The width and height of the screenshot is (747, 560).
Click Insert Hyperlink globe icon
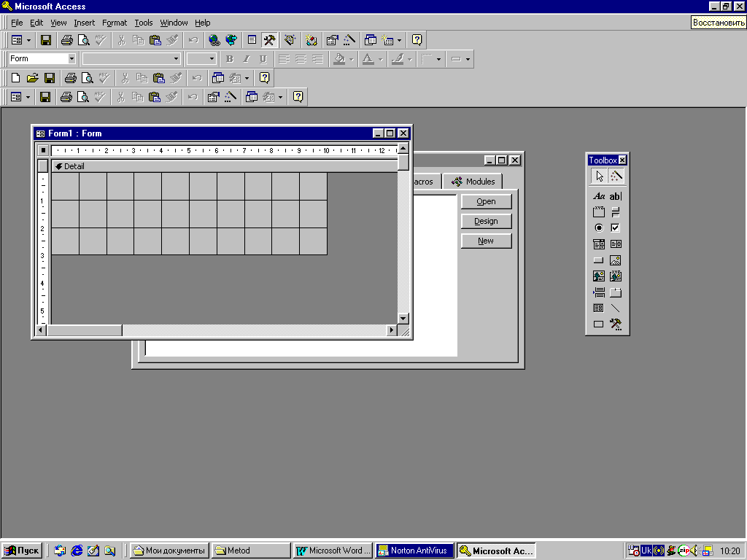click(214, 40)
